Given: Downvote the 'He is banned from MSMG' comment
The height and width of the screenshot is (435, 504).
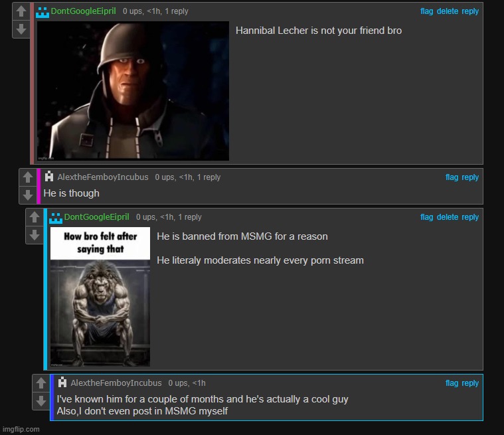Looking at the screenshot, I should click(35, 235).
